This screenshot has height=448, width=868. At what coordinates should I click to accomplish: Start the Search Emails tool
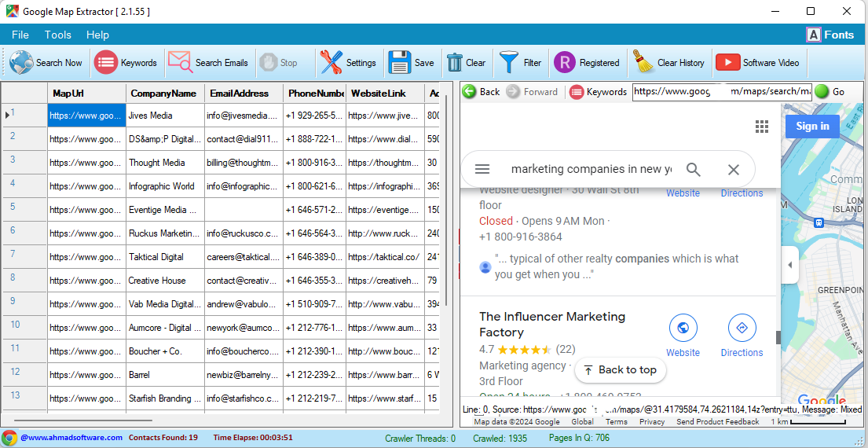(209, 63)
